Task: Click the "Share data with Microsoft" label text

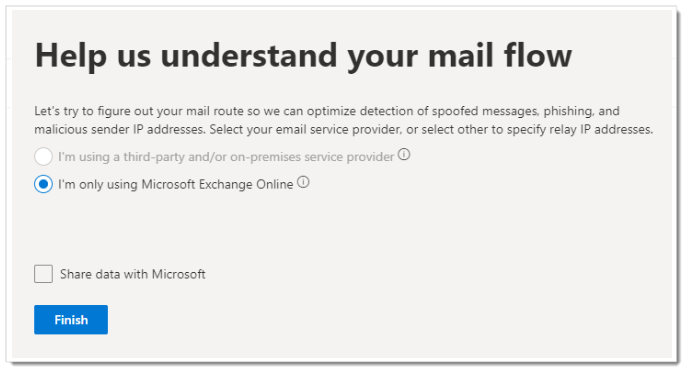Action: (133, 274)
